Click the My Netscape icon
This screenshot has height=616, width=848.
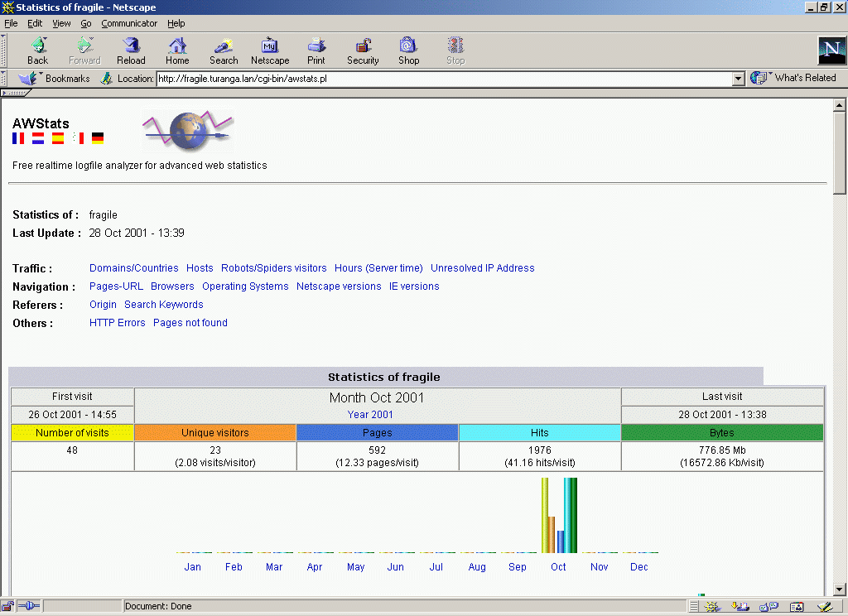coord(270,50)
